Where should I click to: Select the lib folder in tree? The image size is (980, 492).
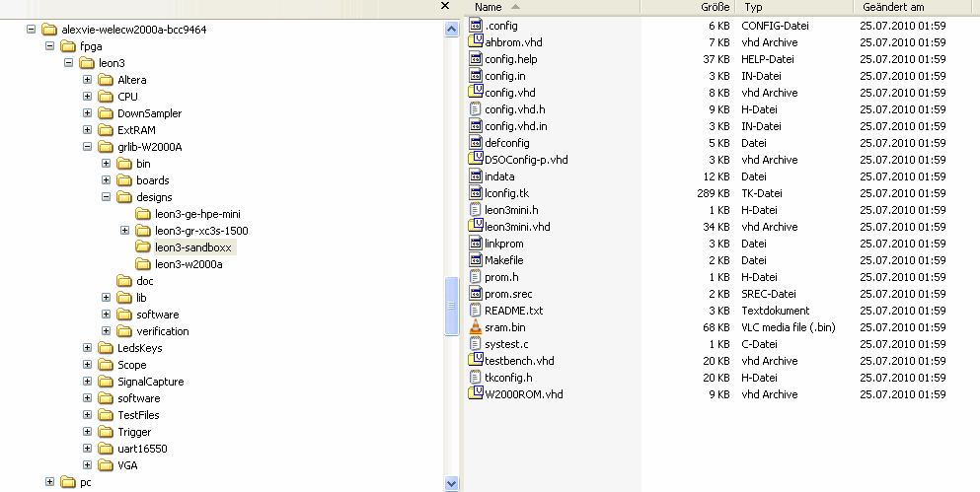141,298
